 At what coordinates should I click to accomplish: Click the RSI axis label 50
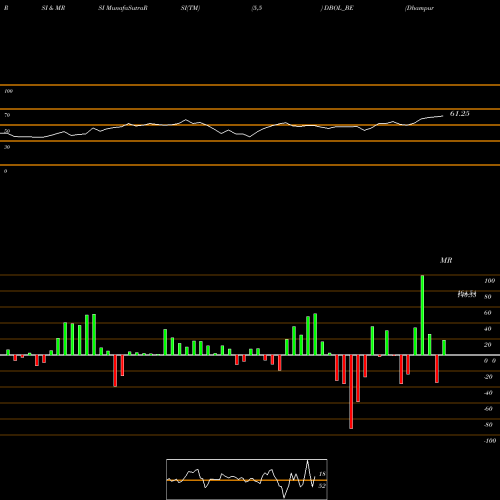pyautogui.click(x=7, y=131)
